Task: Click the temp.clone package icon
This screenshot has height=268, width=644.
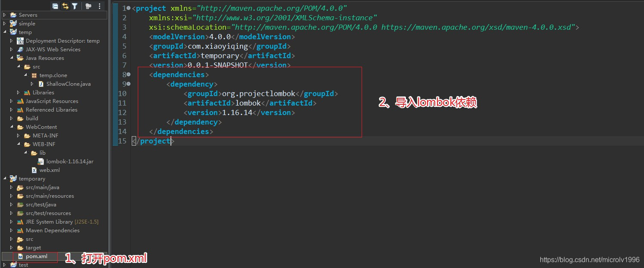Action: 34,75
